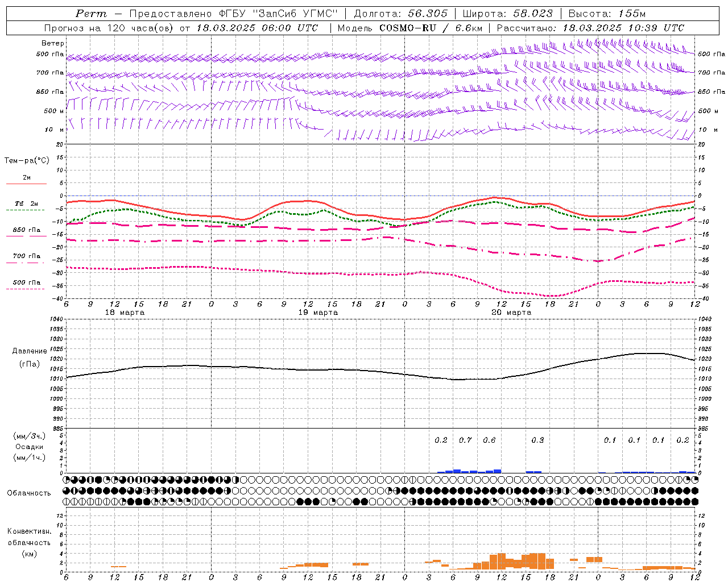Screen dimensions: 728x582
Task: Click the "Высота: 155м" header text
Action: click(x=607, y=14)
